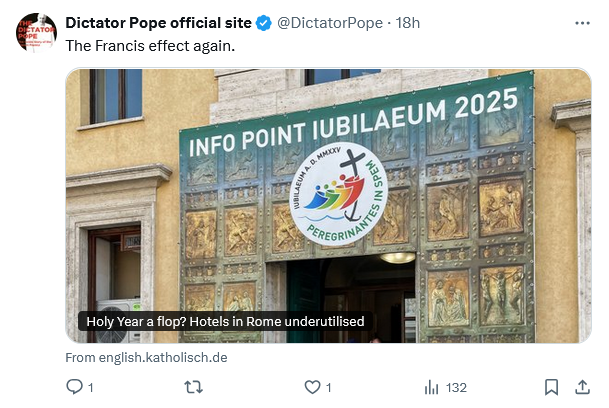Click the reply speech bubble icon
Screen dimensions: 609x408
(74, 387)
